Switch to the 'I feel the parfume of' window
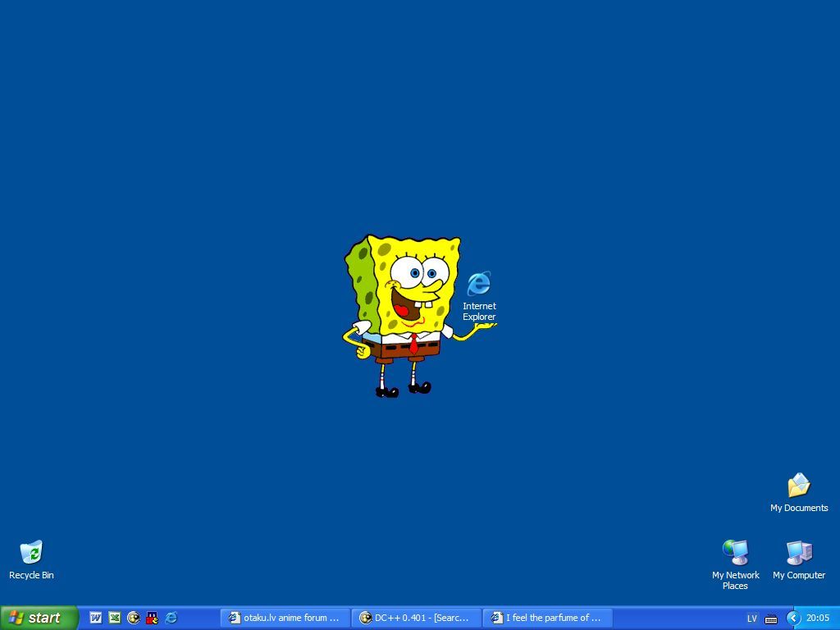 coord(547,618)
